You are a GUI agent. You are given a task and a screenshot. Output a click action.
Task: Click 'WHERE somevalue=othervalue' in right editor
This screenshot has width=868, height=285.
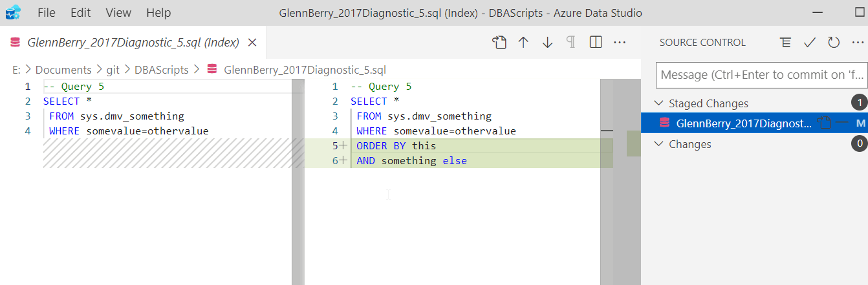pyautogui.click(x=436, y=131)
